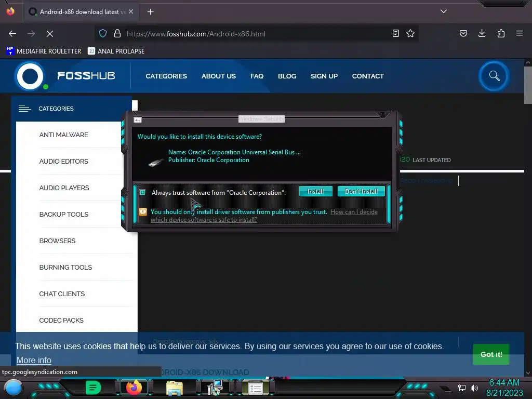Click the scrollbar up arrow
The height and width of the screenshot is (399, 532).
tap(528, 62)
